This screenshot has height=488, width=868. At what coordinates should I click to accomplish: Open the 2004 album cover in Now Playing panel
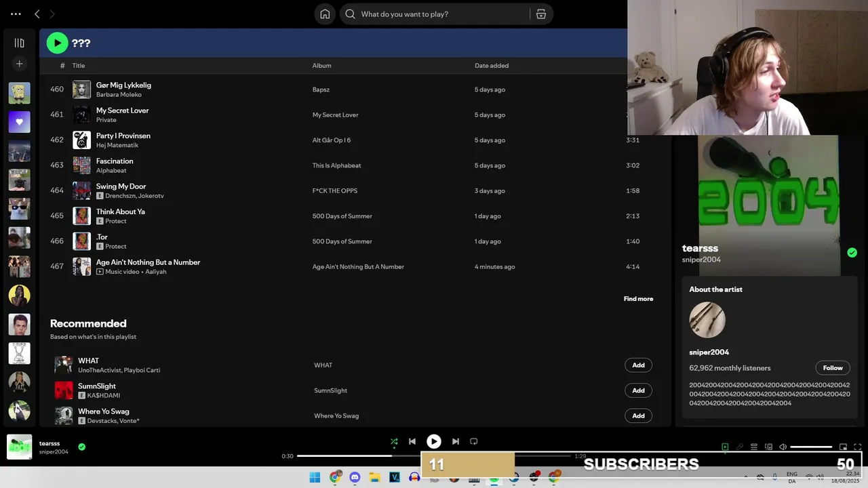click(768, 205)
